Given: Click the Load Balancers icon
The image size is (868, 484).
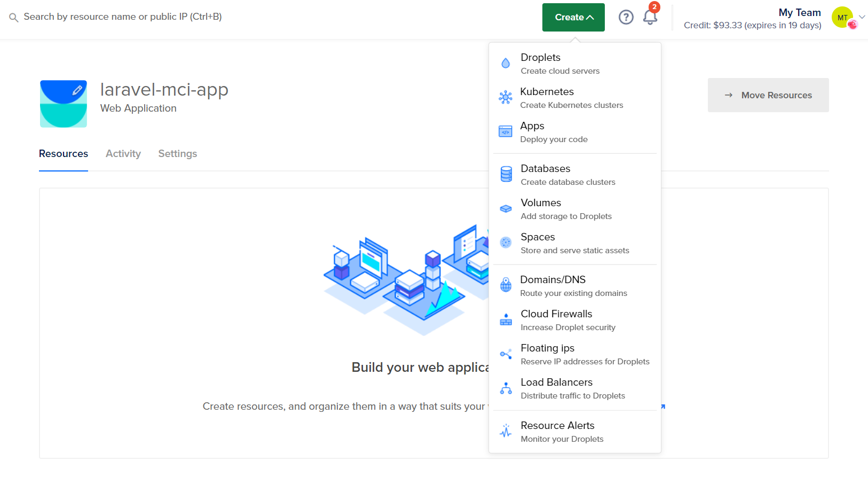Looking at the screenshot, I should coord(506,388).
